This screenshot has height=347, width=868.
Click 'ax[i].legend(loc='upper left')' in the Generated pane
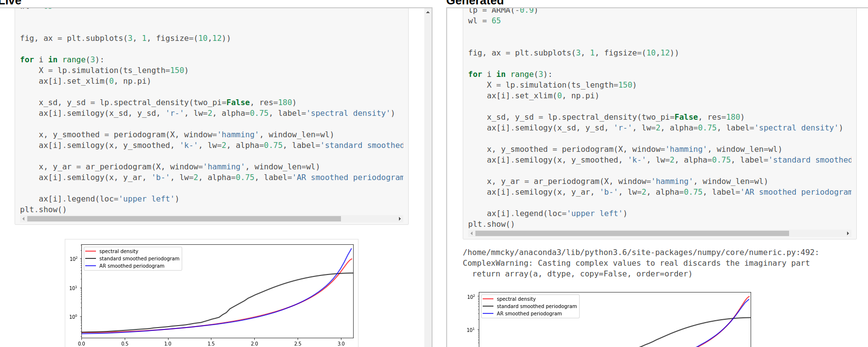557,214
